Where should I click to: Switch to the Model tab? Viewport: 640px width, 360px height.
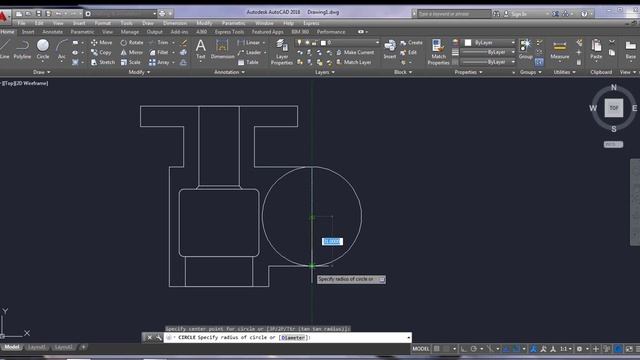[12, 347]
